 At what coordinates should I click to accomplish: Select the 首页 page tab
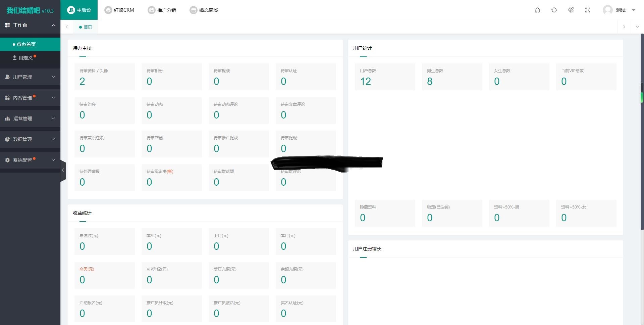tap(86, 27)
